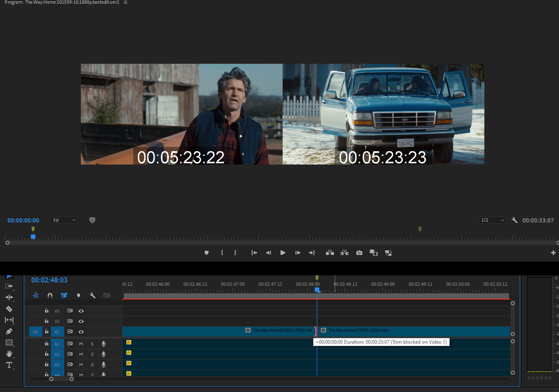Screen dimensions: 559x392
Task: Select the Ripple Edit tool
Action: 9,297
